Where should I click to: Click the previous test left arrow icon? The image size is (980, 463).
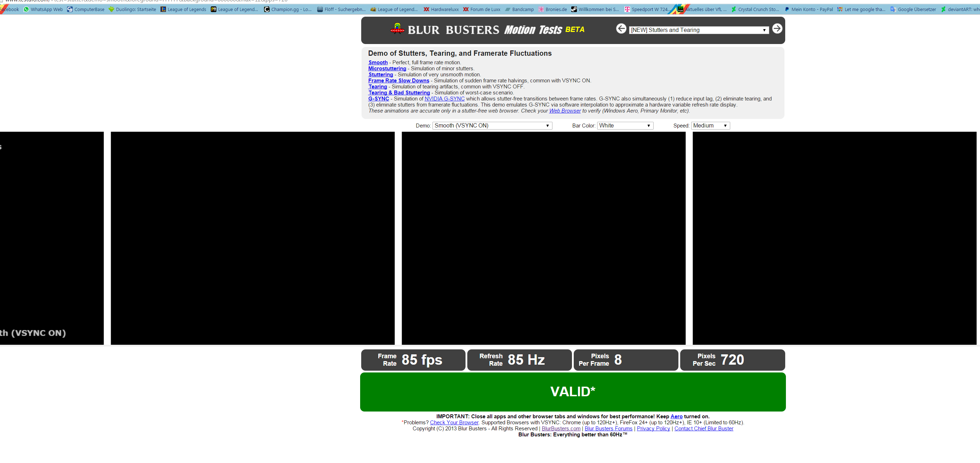[621, 28]
